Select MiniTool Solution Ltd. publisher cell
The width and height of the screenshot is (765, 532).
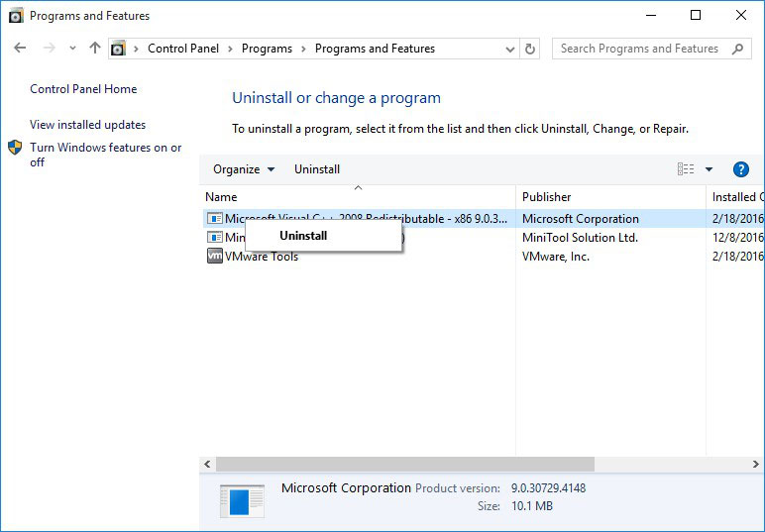tap(580, 238)
